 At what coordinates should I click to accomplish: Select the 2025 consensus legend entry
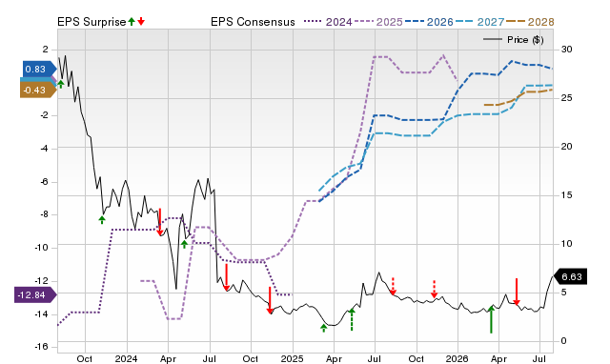pos(378,22)
